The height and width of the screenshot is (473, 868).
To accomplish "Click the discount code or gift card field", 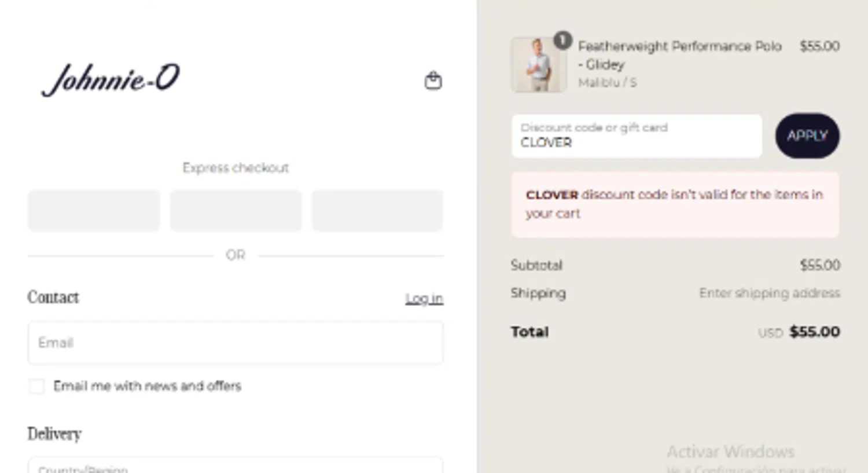I will (636, 136).
